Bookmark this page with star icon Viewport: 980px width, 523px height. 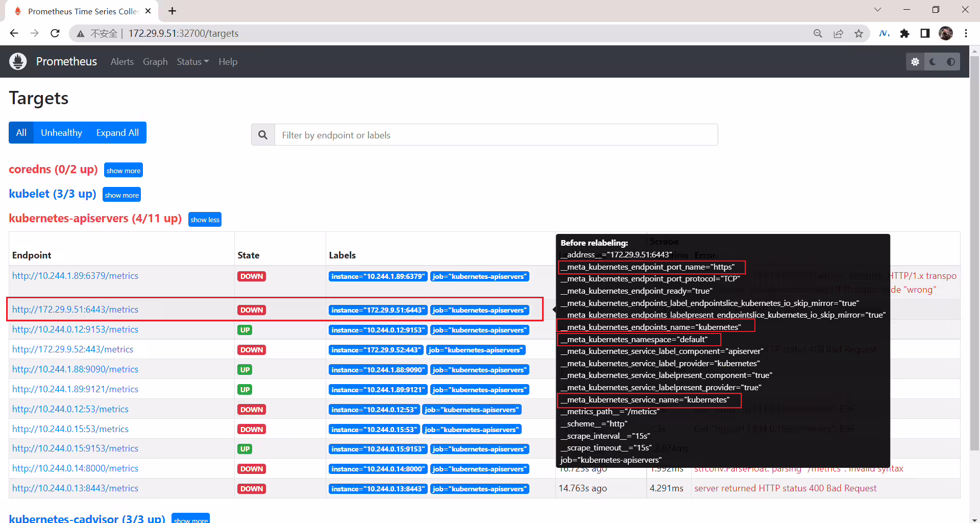859,33
